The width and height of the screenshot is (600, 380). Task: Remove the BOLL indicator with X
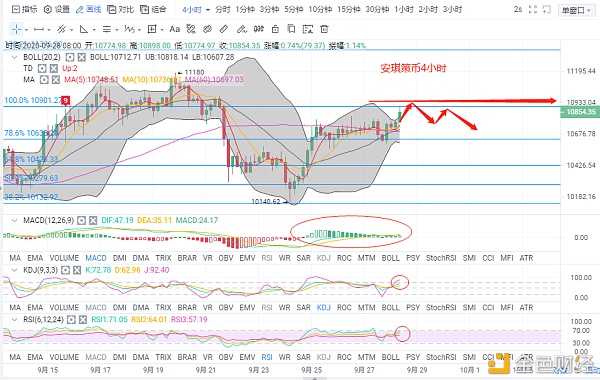point(82,57)
